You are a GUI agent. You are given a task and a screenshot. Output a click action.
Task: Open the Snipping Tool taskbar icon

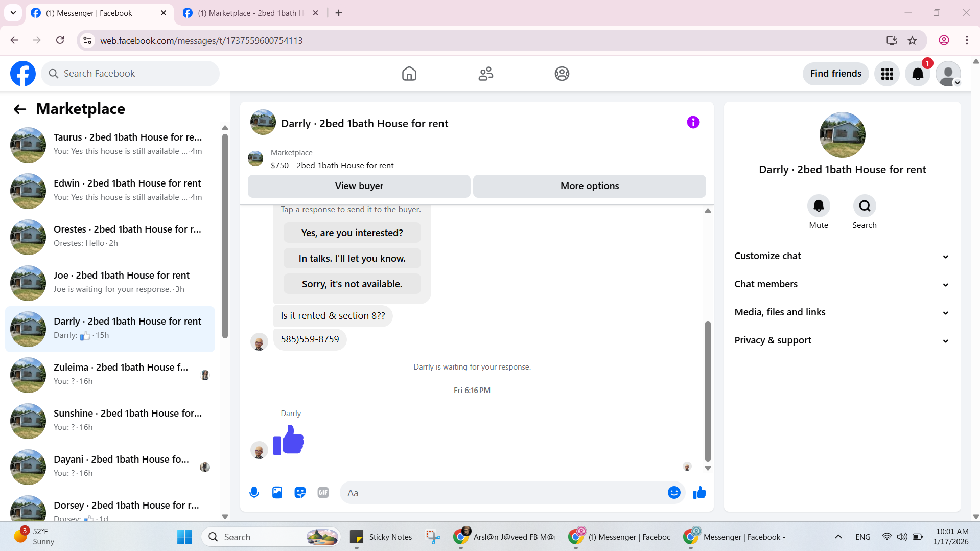[x=433, y=537]
